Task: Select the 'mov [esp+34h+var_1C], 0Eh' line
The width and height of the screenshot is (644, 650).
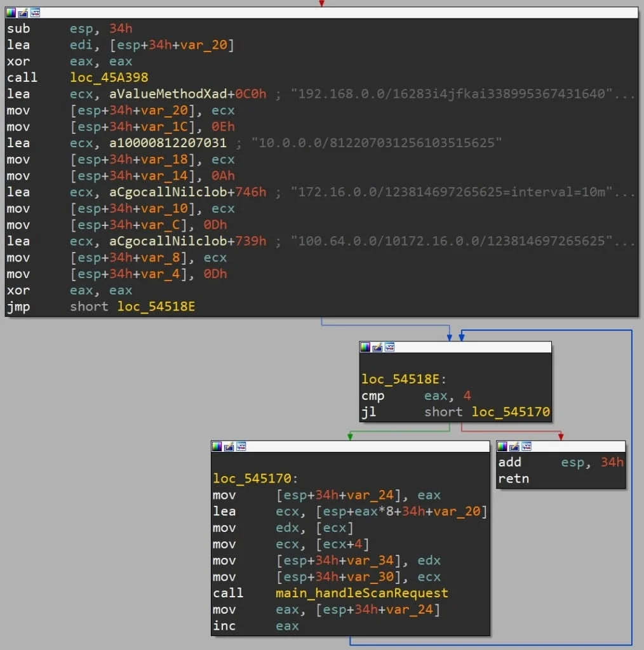Action: point(121,127)
